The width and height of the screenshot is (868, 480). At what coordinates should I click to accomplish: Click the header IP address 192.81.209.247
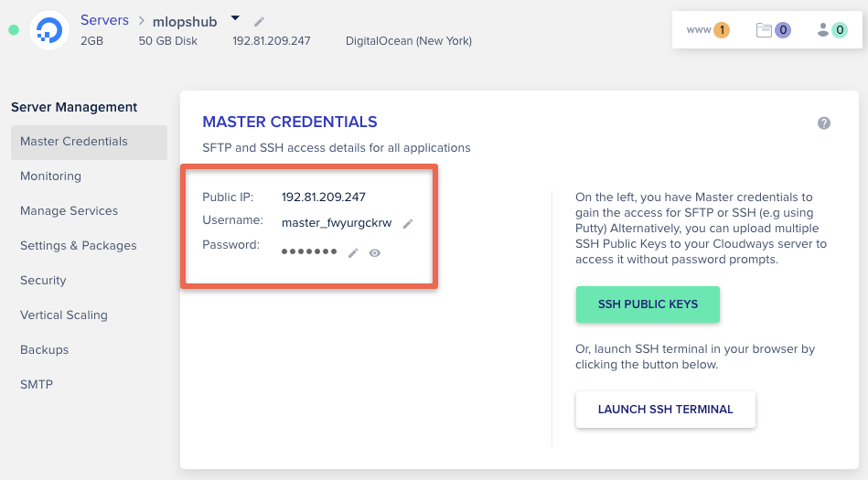point(272,41)
